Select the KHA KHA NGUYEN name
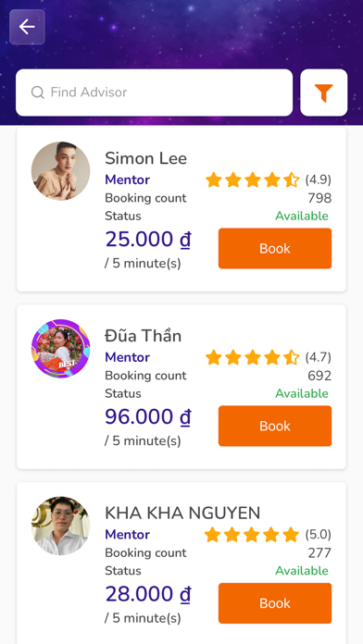 pos(182,513)
